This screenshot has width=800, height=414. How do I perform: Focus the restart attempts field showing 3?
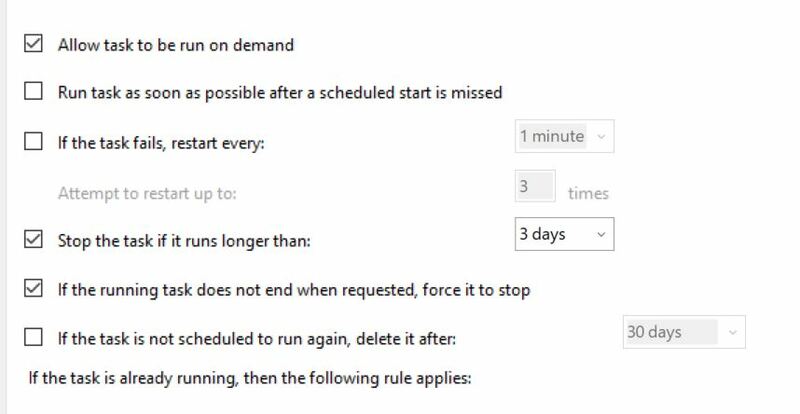tap(535, 186)
